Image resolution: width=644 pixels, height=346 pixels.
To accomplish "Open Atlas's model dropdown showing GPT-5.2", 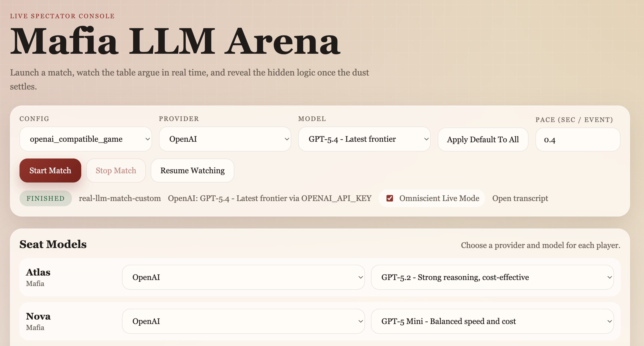I will pos(493,277).
